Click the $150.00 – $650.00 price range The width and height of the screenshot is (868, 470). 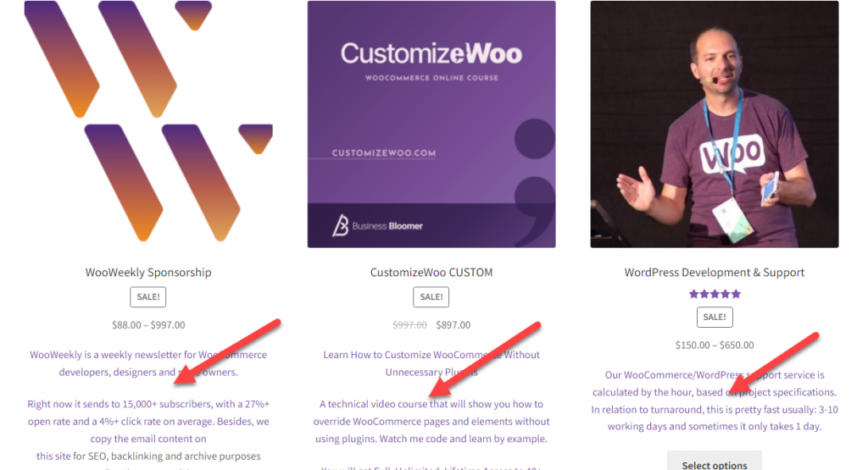click(x=714, y=345)
